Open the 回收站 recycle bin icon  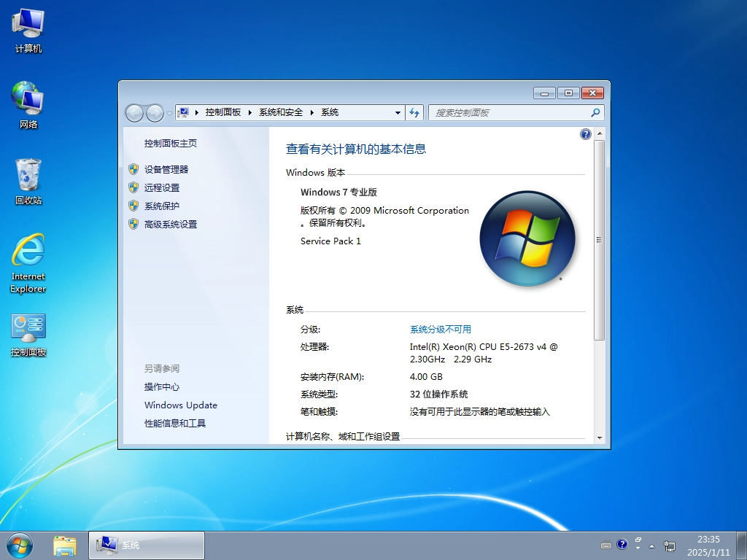[28, 181]
